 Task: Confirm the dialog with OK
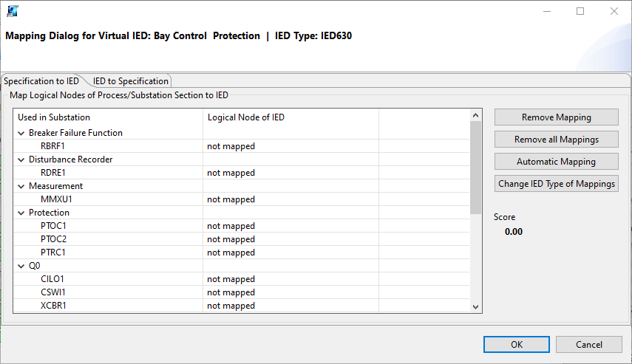click(x=516, y=344)
